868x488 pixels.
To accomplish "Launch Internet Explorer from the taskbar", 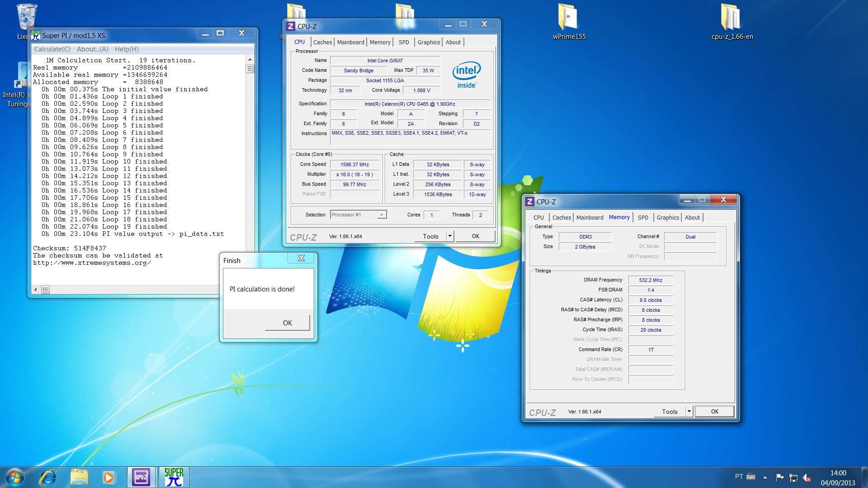I will pos(47,477).
